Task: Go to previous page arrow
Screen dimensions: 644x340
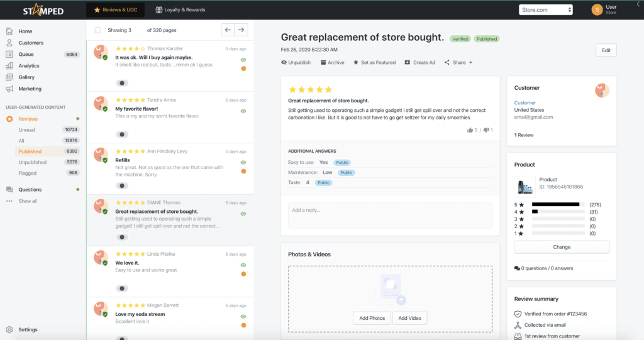Action: (x=228, y=30)
